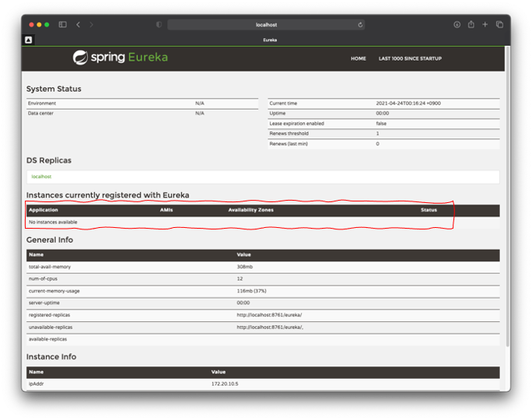Viewport: 532px width, 420px height.
Task: Select the Environment row label
Action: (42, 103)
